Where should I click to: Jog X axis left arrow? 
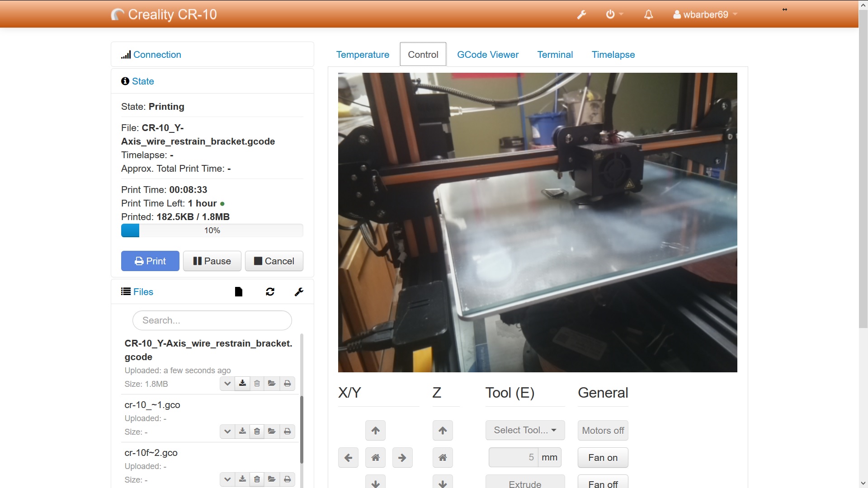coord(348,458)
